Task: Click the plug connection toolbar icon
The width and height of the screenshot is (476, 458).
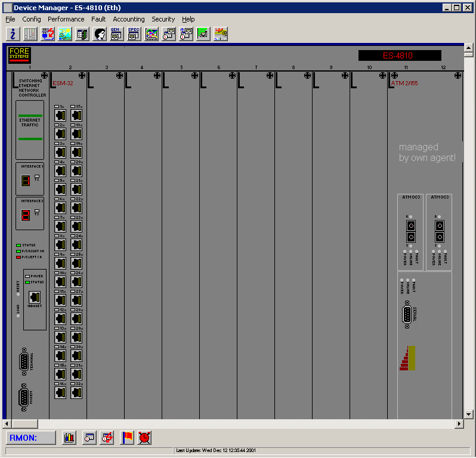Action: point(48,34)
